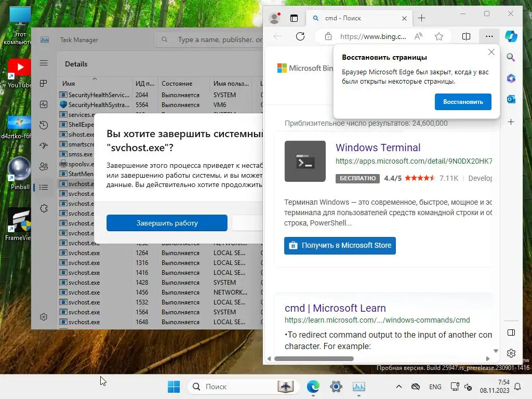
Task: Close the Restore pages popup
Action: point(491,52)
